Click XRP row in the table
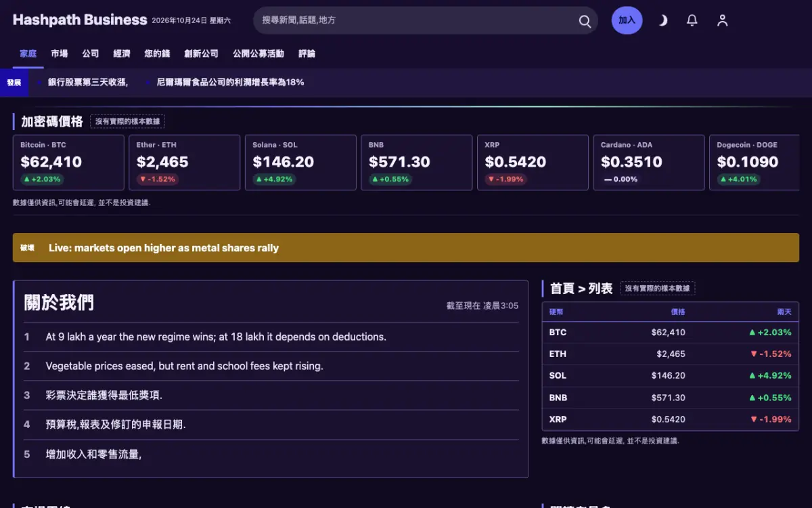The width and height of the screenshot is (812, 508). point(671,419)
